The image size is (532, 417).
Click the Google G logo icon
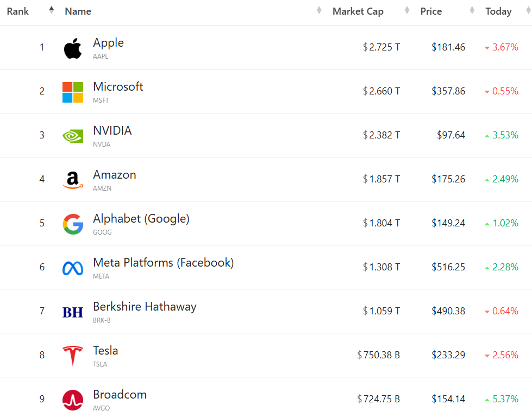coord(73,224)
